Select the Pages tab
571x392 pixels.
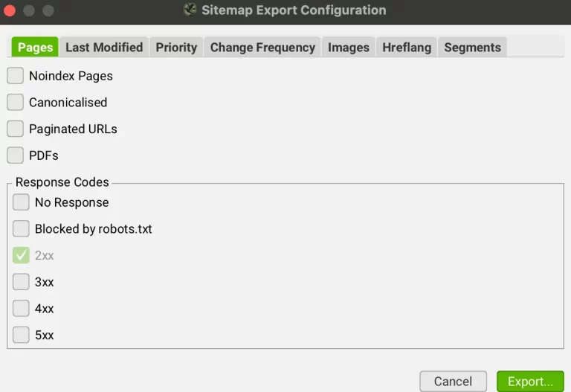[35, 48]
